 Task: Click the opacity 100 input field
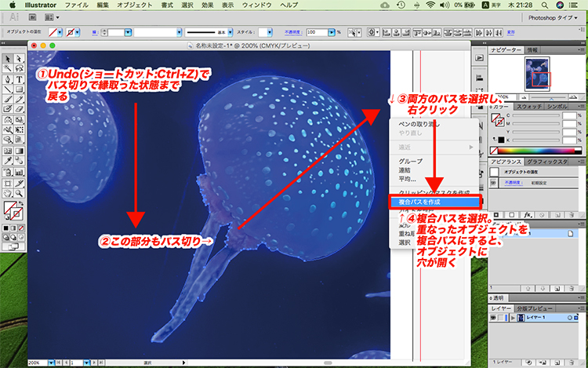click(x=317, y=33)
